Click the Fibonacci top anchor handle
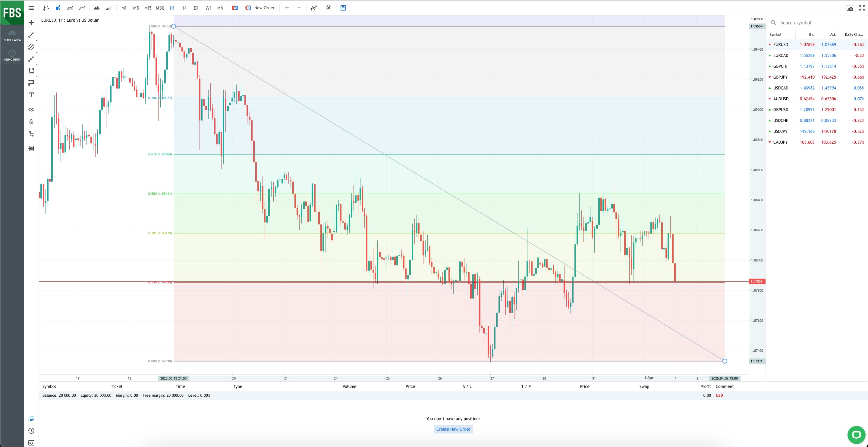Viewport: 868px width, 447px height. click(x=174, y=26)
